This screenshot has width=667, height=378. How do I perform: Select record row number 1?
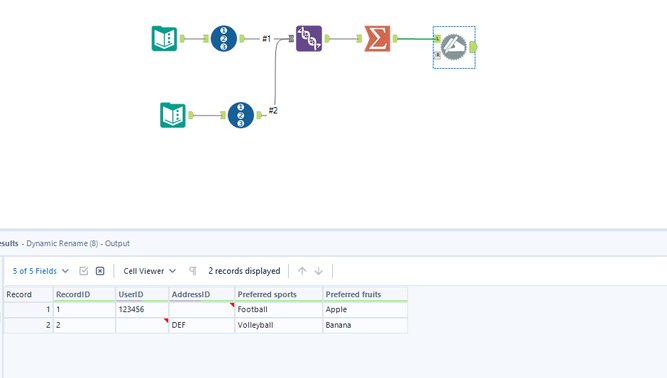(x=28, y=310)
